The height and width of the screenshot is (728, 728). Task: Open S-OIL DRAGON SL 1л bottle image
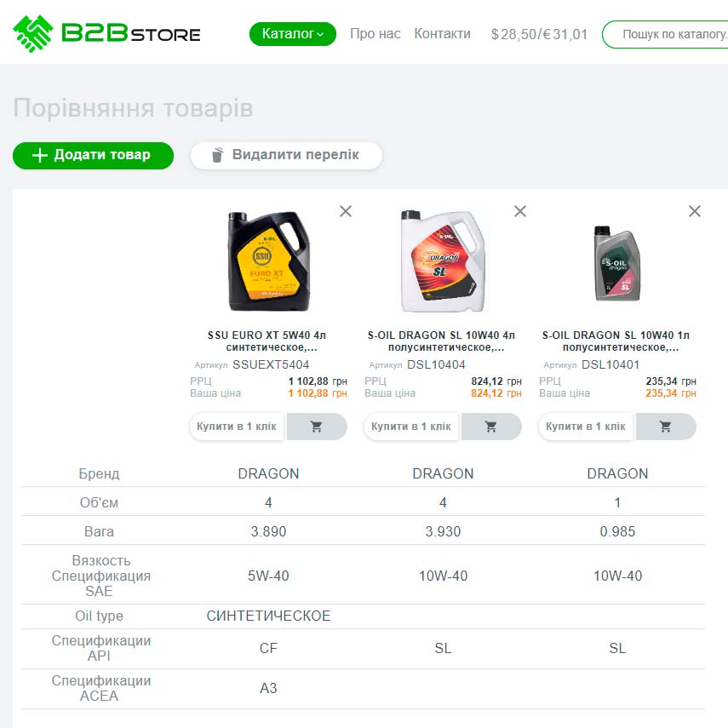(x=617, y=263)
